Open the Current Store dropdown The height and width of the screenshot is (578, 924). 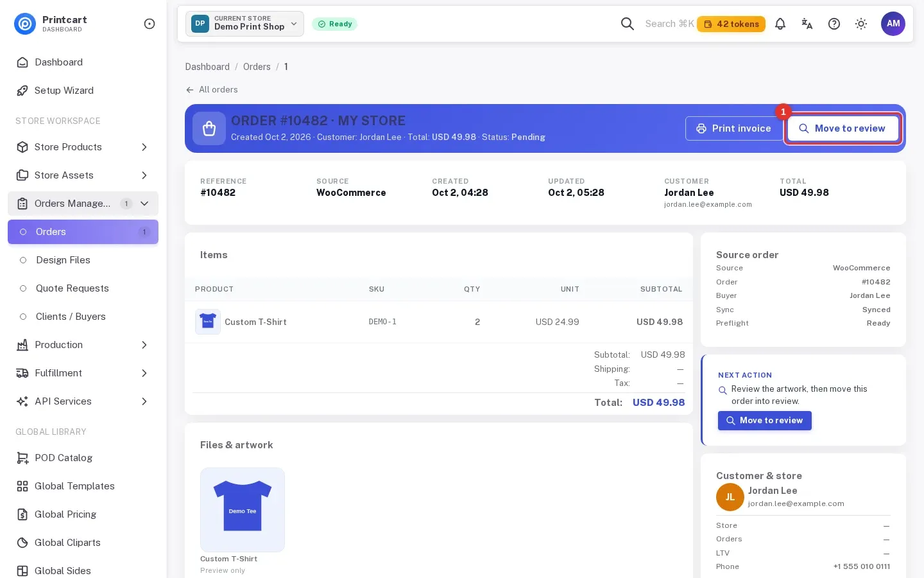(244, 24)
